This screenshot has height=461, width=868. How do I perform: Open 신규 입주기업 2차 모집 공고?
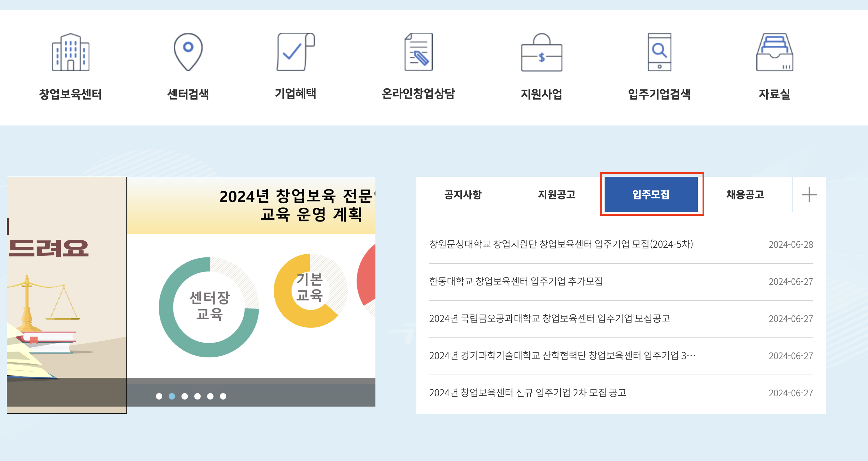tap(527, 392)
